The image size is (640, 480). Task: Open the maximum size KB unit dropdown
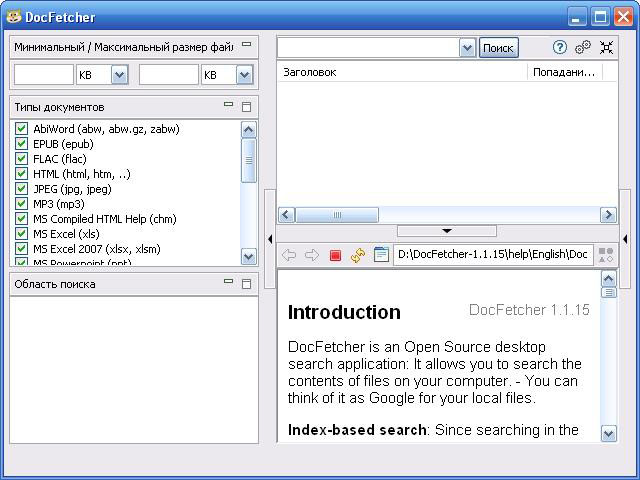pos(244,75)
